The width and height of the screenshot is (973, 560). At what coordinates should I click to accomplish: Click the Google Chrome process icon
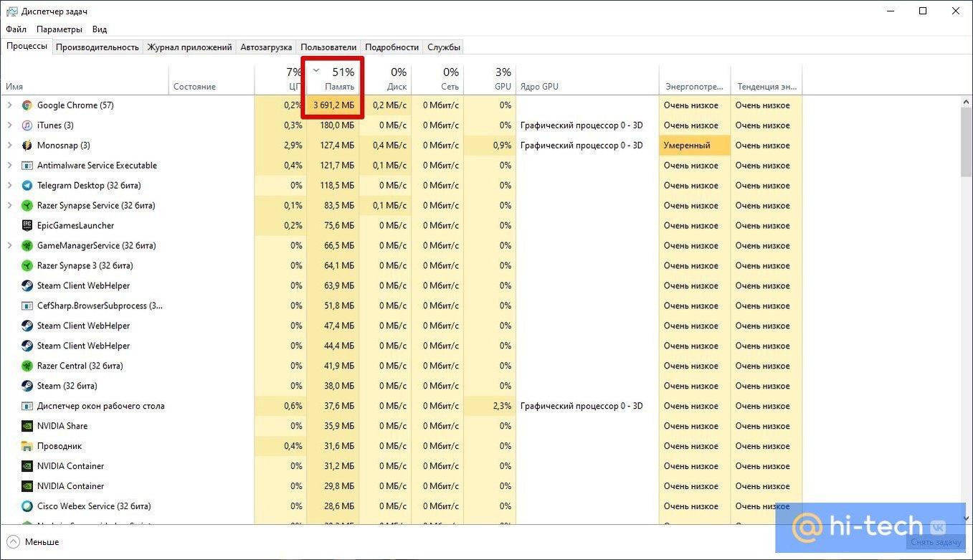(x=27, y=105)
